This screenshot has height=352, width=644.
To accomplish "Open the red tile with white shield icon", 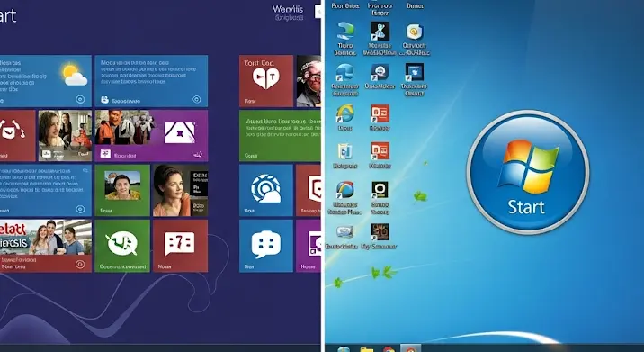I will click(309, 190).
